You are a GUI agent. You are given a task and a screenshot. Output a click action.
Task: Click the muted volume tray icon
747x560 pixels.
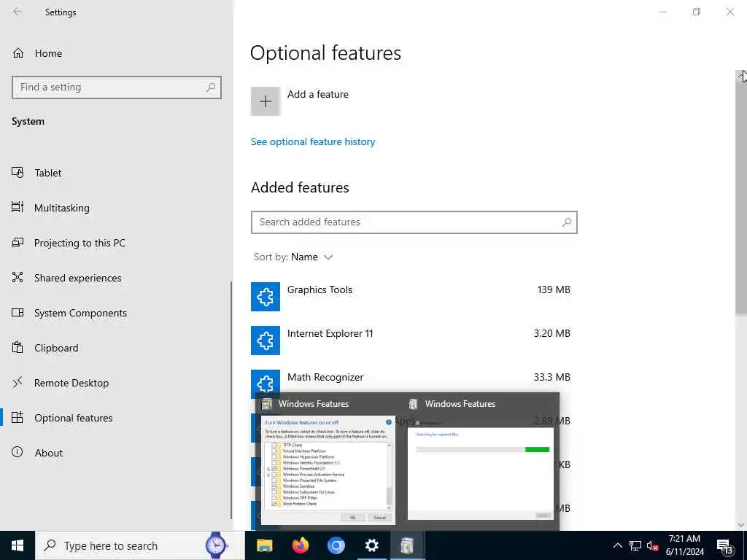652,545
